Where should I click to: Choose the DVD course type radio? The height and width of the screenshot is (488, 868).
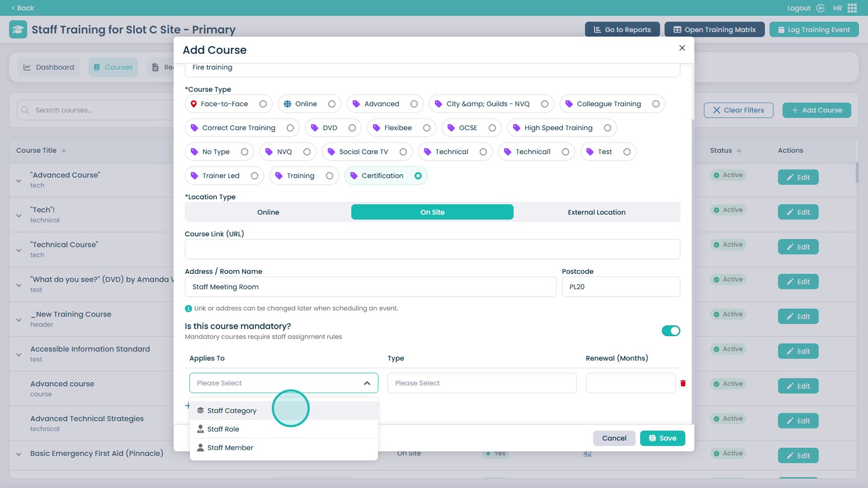point(352,128)
